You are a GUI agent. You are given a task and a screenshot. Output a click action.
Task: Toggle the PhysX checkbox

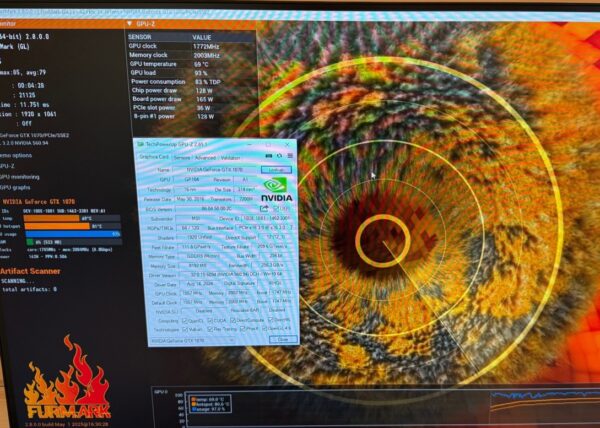[243, 329]
